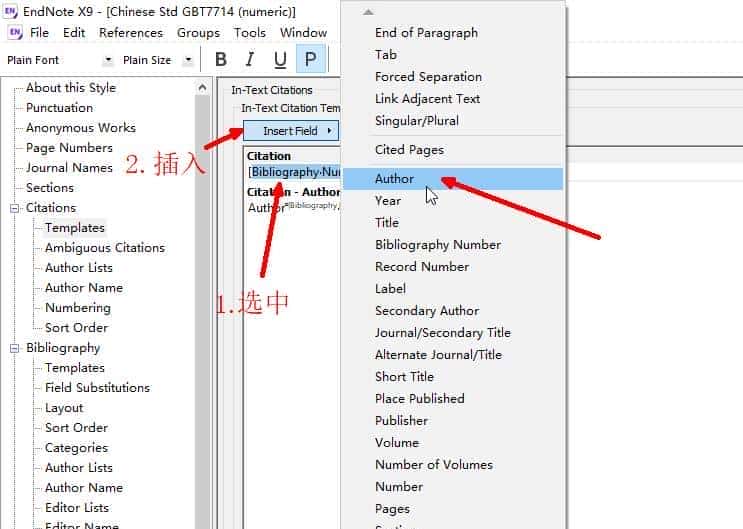Viewport: 743px width, 529px height.
Task: Click the Citation template text field
Action: (x=293, y=172)
